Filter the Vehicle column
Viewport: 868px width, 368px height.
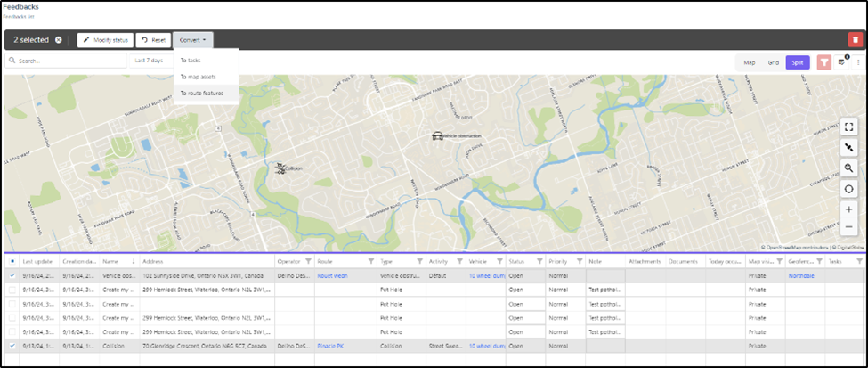(x=499, y=261)
